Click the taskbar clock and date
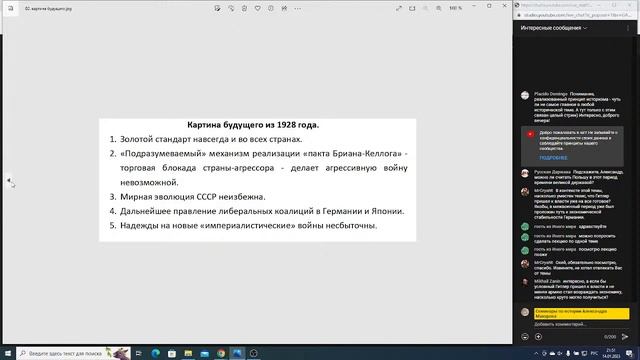This screenshot has height=360, width=640. pos(611,353)
